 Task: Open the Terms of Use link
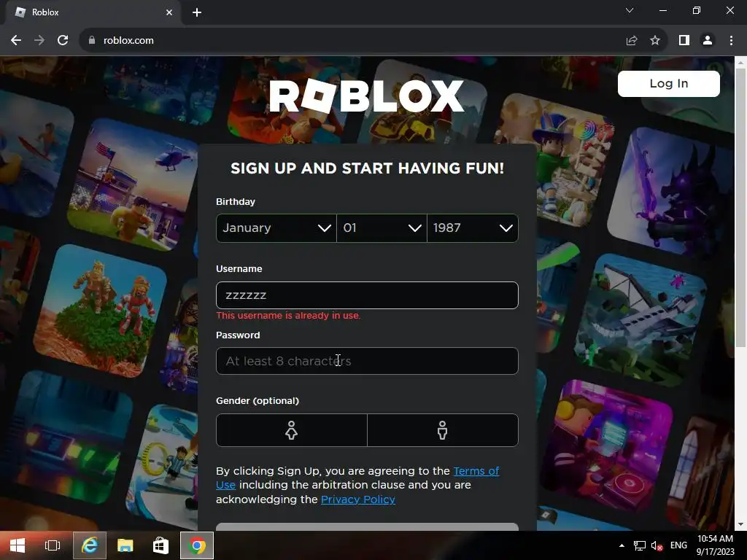tap(476, 471)
